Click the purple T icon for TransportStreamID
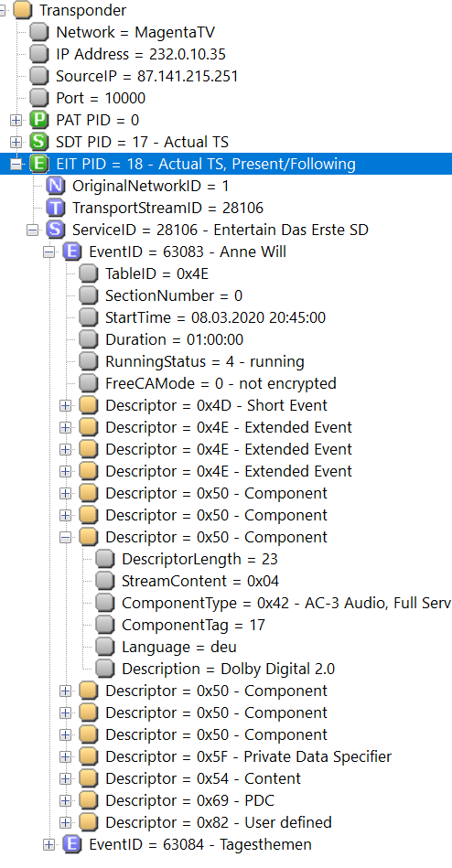This screenshot has height=868, width=452. (56, 209)
